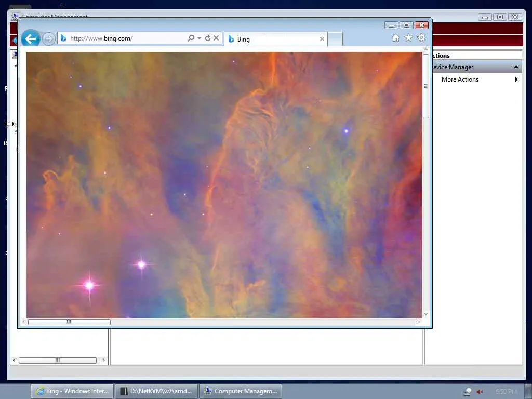532x399 pixels.
Task: Go back using the blue Back arrow
Action: pyautogui.click(x=31, y=38)
